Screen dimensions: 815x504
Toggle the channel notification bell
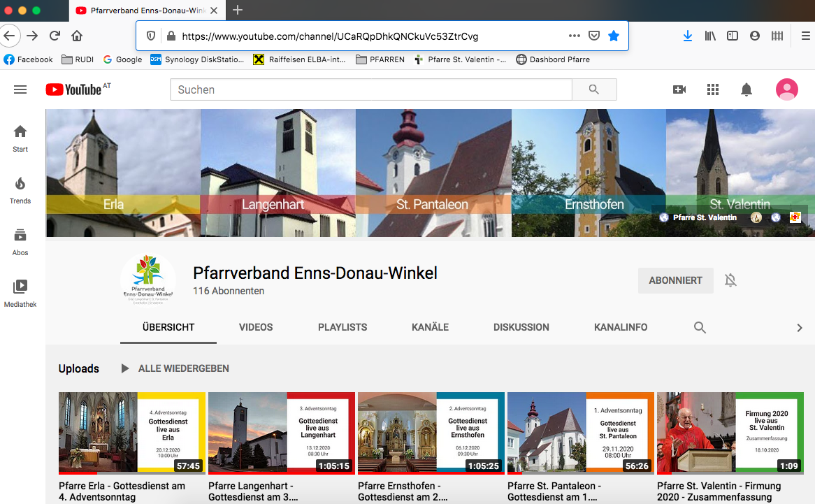tap(730, 280)
